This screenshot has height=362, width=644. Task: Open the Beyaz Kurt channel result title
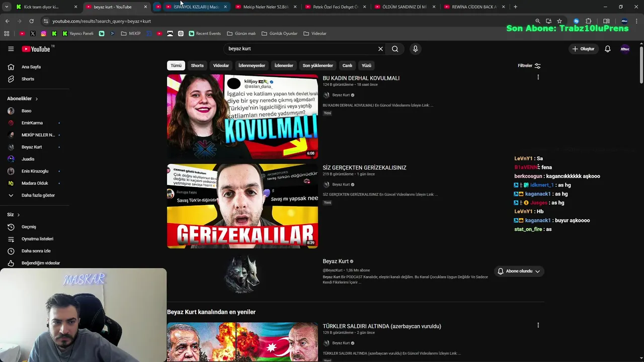click(x=336, y=261)
